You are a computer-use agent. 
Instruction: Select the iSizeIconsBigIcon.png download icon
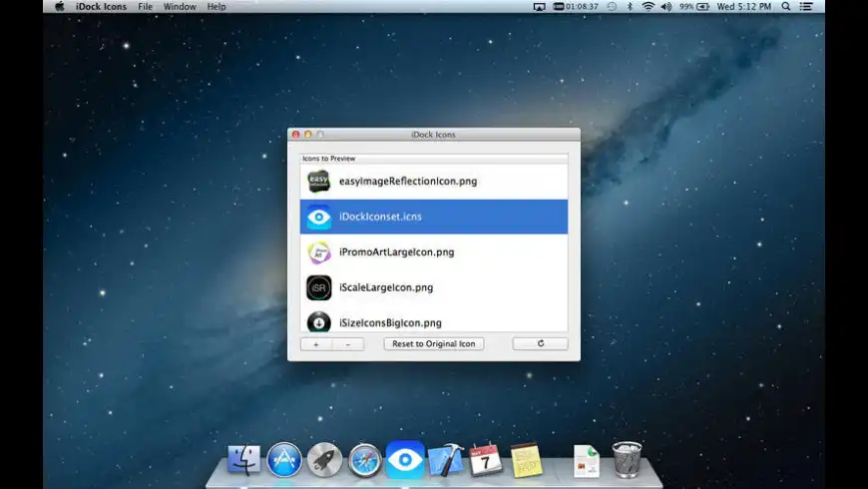[x=318, y=321]
